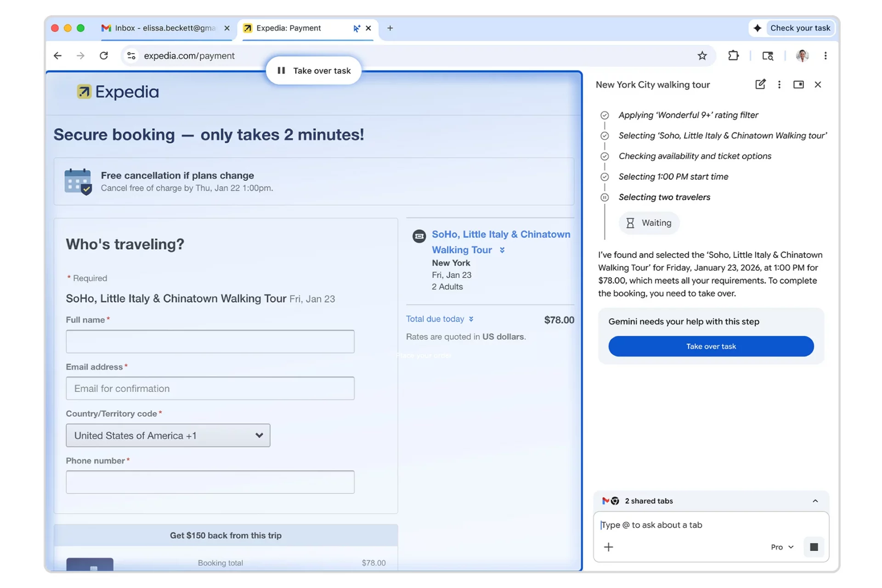This screenshot has width=882, height=588.
Task: Open the Country/Territory code dropdown
Action: pos(168,435)
